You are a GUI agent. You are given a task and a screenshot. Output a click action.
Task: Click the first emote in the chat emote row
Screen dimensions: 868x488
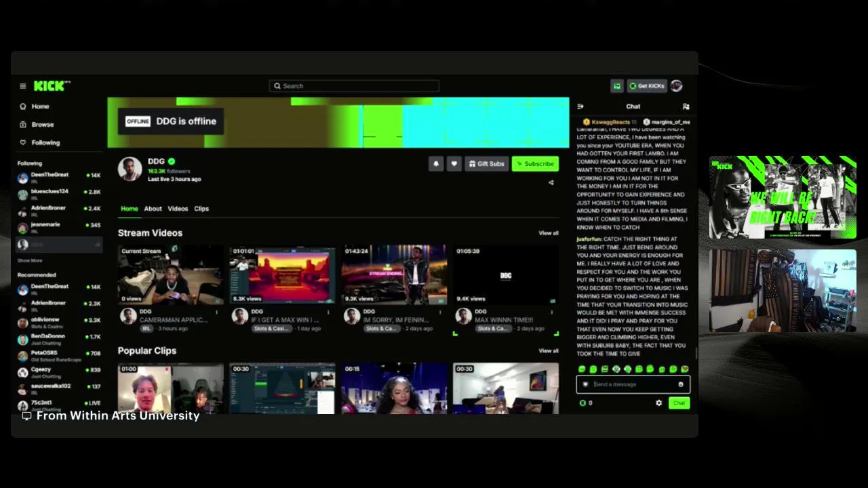tap(582, 369)
